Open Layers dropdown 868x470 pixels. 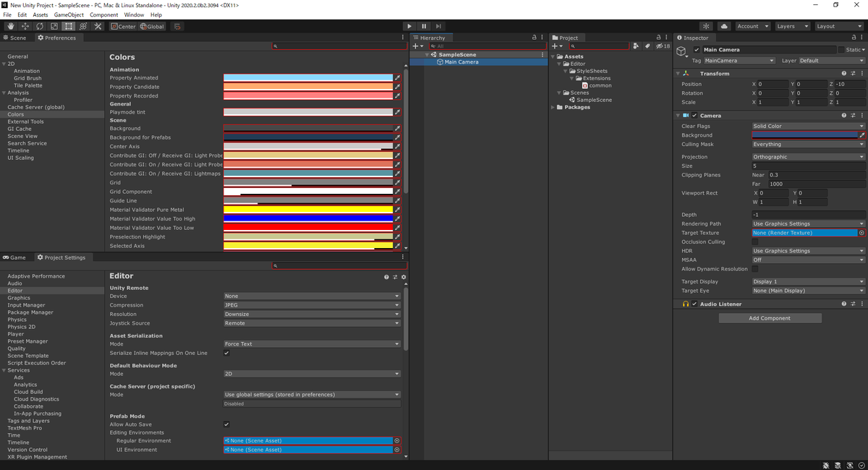[791, 26]
